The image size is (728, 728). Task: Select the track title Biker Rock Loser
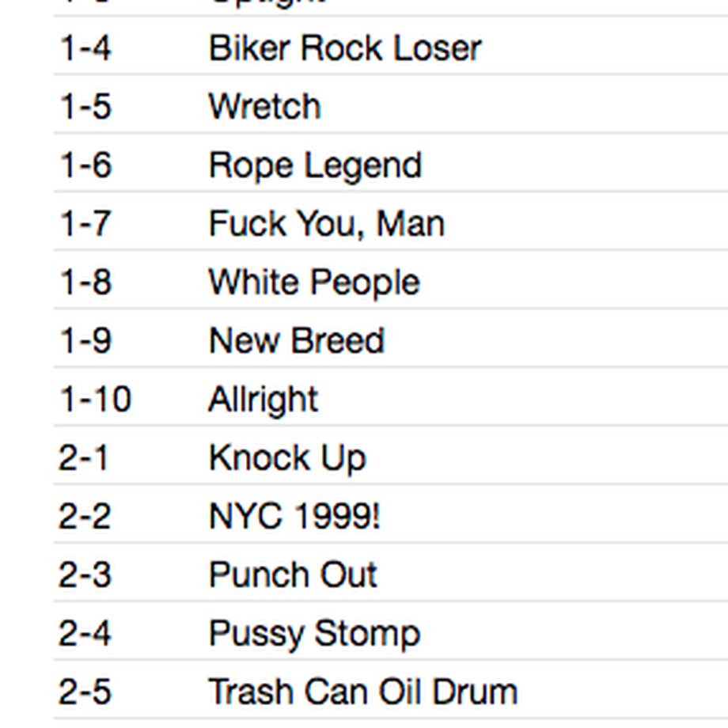click(345, 47)
